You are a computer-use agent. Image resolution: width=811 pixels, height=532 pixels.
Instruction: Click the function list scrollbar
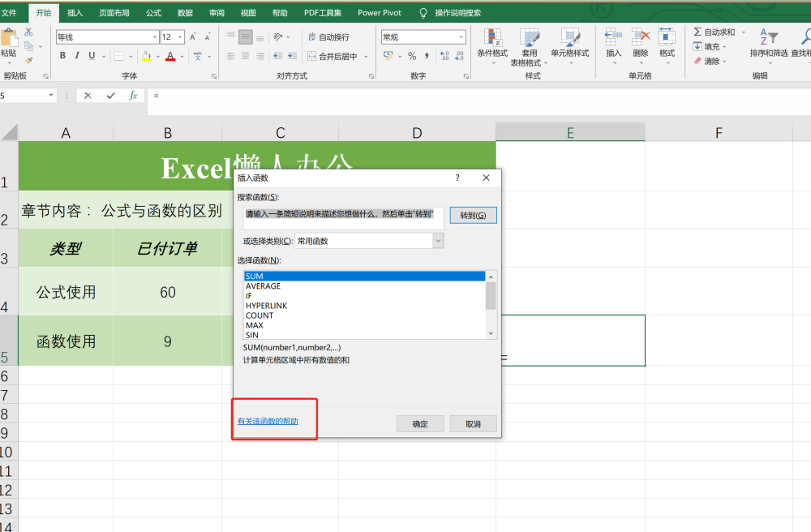(x=491, y=304)
